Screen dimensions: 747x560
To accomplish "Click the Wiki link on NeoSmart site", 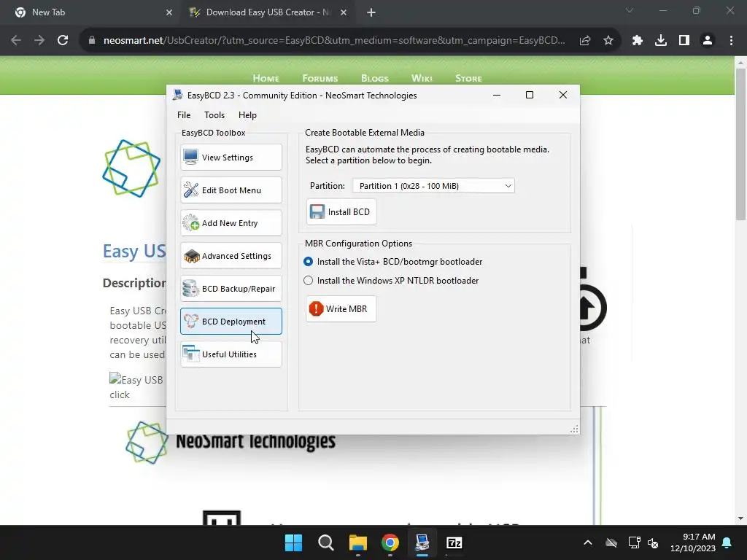I will 422,79.
